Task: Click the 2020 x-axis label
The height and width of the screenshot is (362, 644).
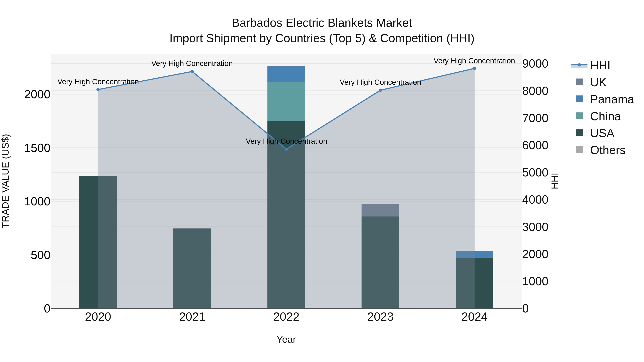Action: 98,317
